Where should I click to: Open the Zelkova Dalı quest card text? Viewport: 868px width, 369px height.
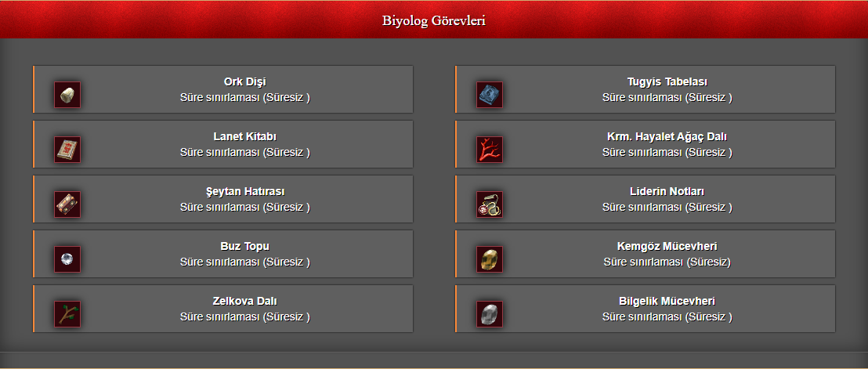click(x=245, y=309)
